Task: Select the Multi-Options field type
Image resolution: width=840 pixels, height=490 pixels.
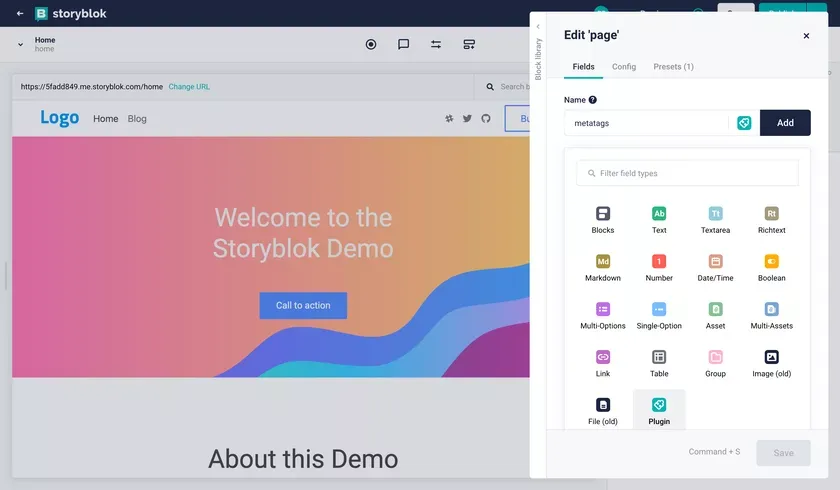Action: point(603,316)
